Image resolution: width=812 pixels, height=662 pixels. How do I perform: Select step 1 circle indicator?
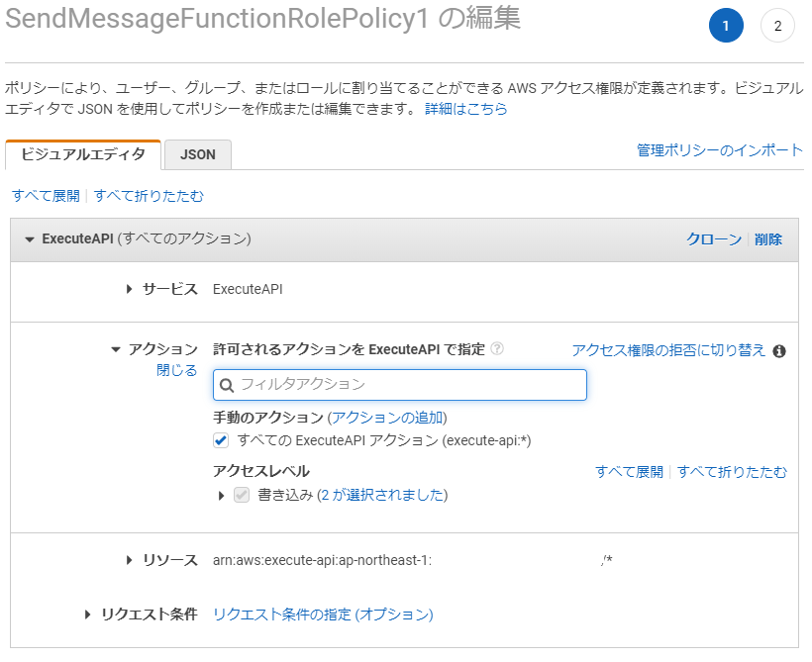click(x=726, y=26)
